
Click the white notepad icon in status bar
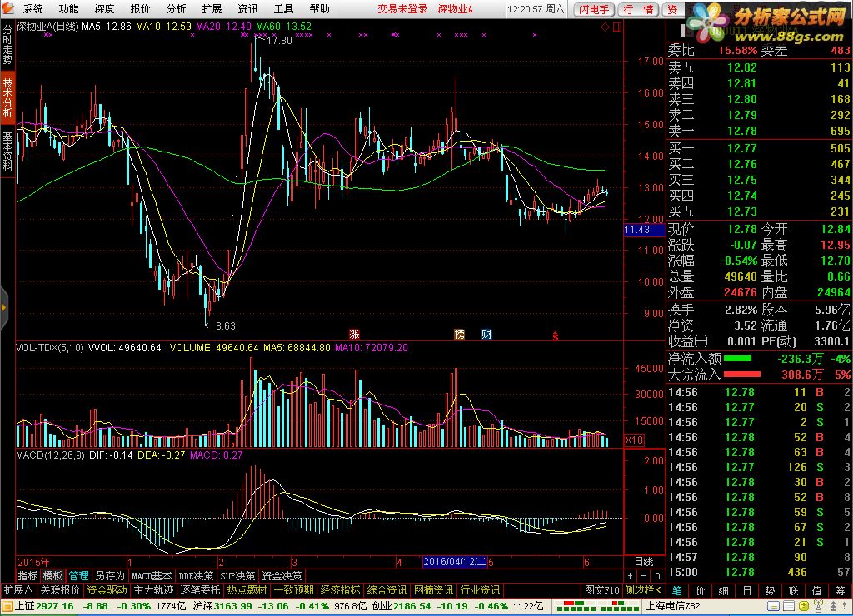point(789,606)
